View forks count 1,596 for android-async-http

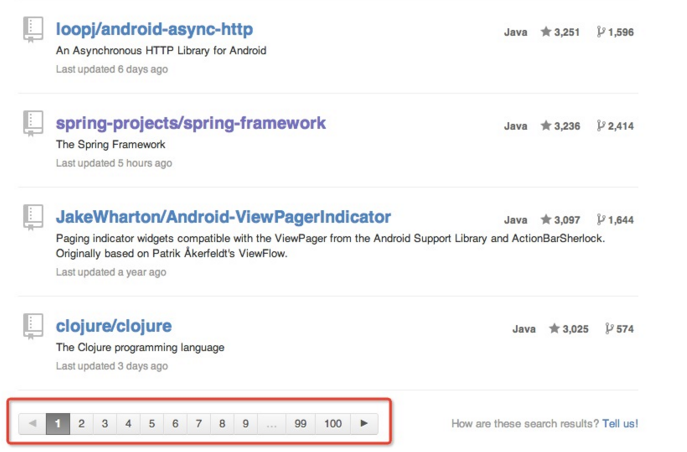(615, 32)
